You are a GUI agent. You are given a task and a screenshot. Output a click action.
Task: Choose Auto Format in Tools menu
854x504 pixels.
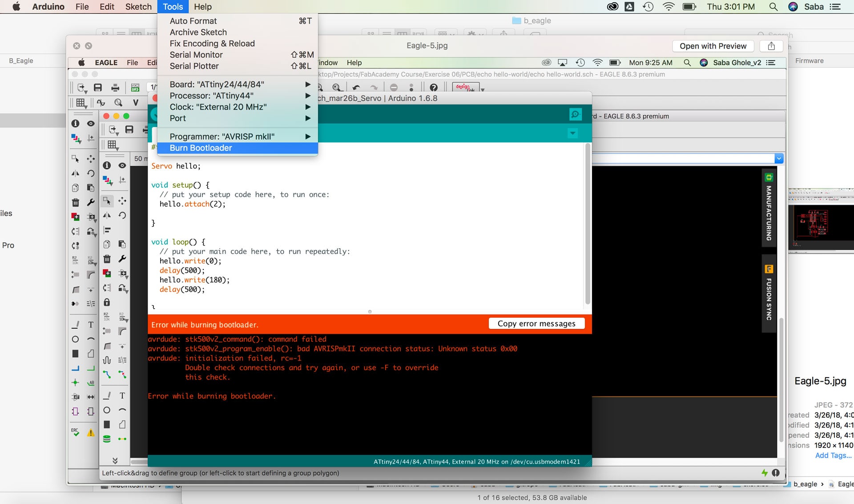click(x=238, y=21)
